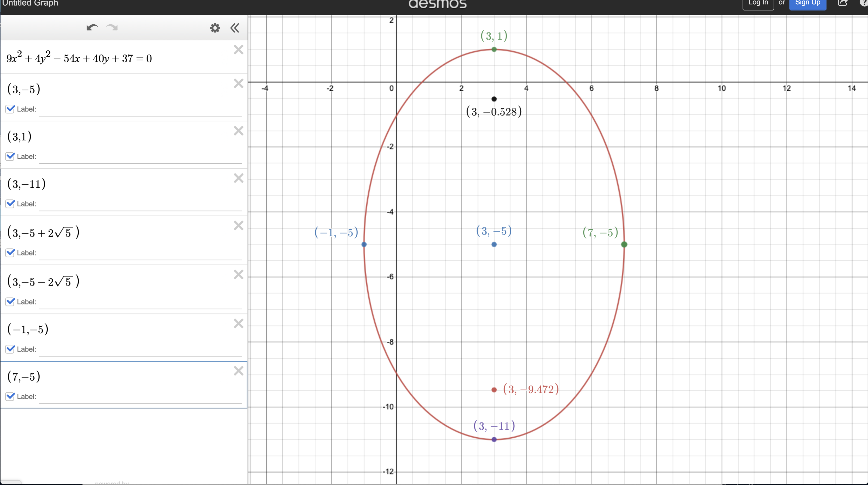The image size is (868, 485).
Task: Collapse the expression list panel
Action: (x=235, y=28)
